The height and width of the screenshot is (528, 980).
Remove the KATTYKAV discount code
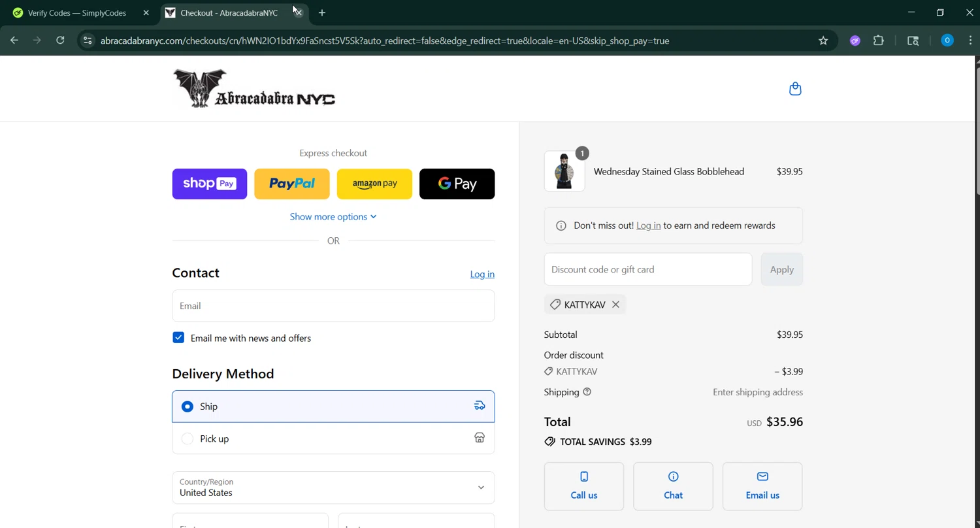click(x=615, y=305)
